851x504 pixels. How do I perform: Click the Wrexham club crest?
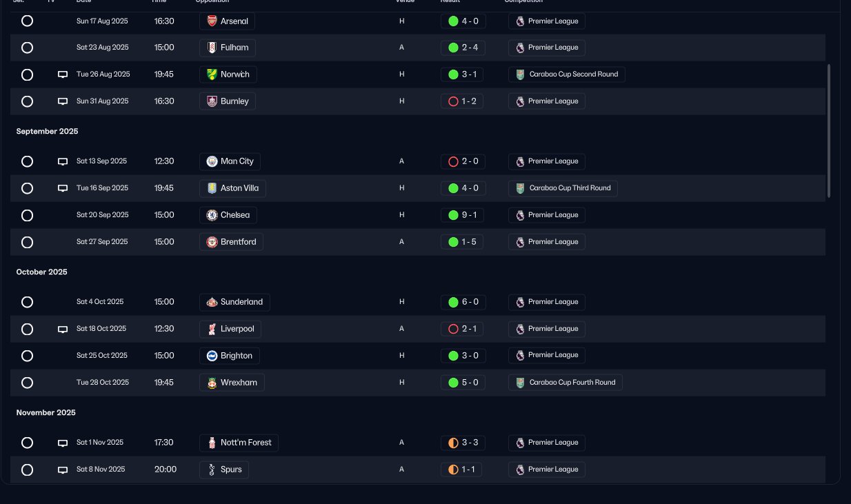(x=212, y=383)
